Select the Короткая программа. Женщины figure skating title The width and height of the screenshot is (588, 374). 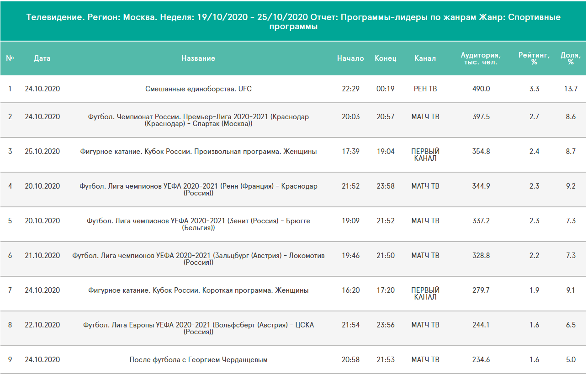click(x=198, y=290)
